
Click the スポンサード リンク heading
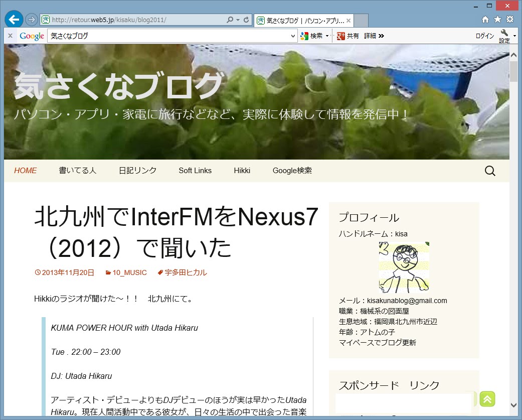389,385
